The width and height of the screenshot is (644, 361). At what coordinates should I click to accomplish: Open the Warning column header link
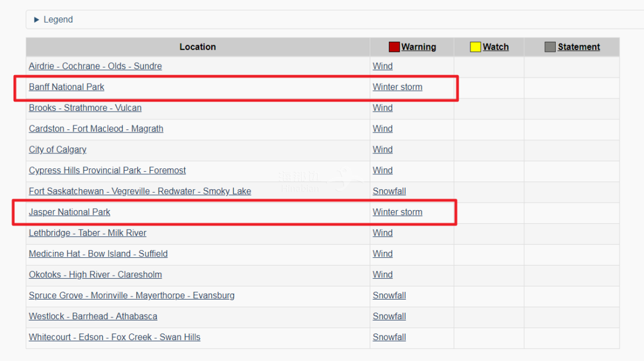[x=419, y=47]
